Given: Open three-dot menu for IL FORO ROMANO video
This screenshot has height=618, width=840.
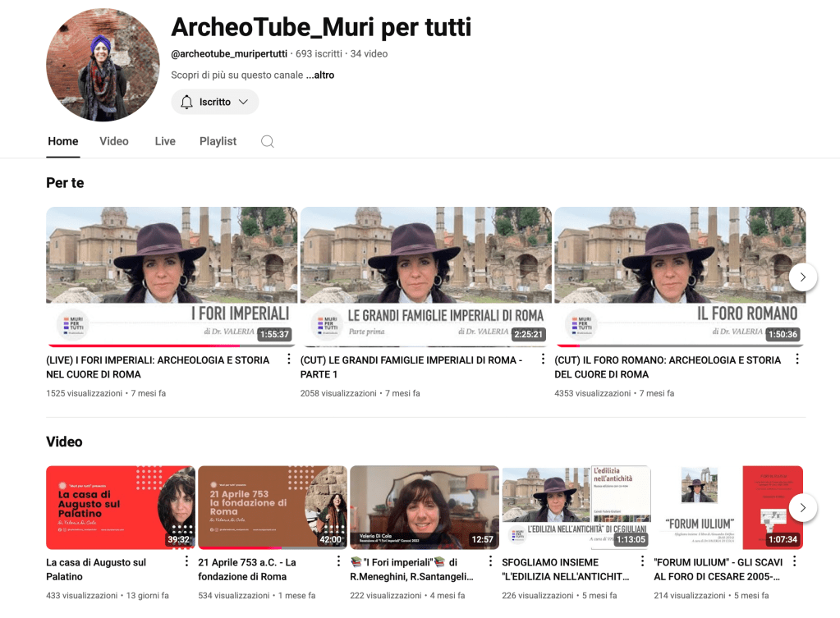Looking at the screenshot, I should [796, 359].
